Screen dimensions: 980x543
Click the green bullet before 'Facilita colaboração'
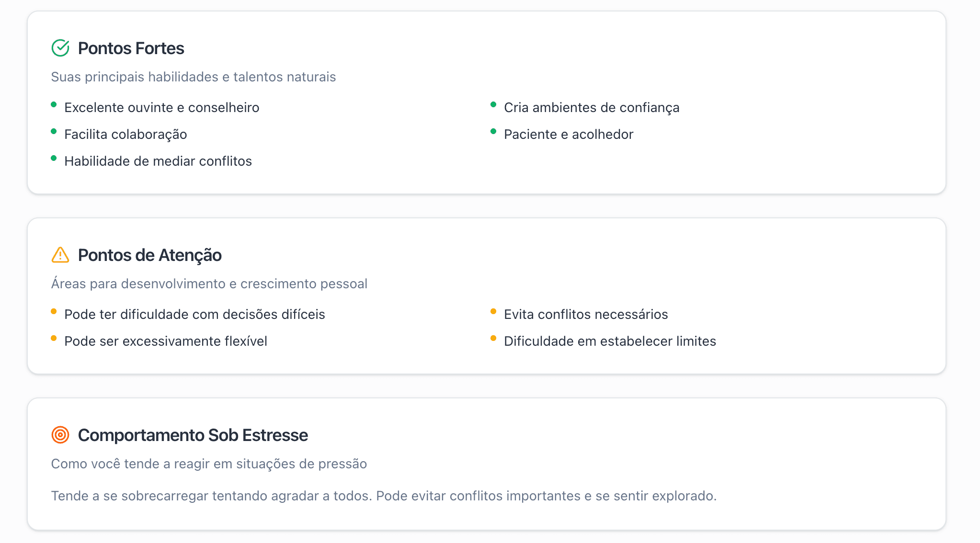pyautogui.click(x=54, y=131)
